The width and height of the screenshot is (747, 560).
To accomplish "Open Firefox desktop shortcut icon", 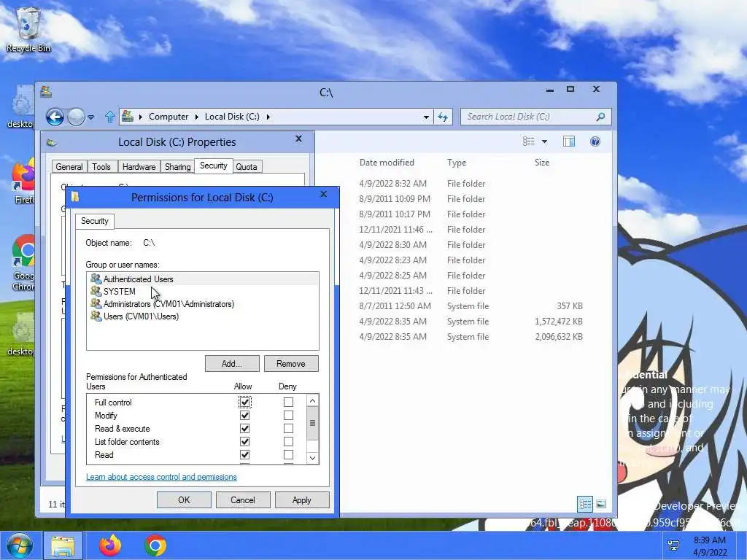I will pyautogui.click(x=23, y=182).
